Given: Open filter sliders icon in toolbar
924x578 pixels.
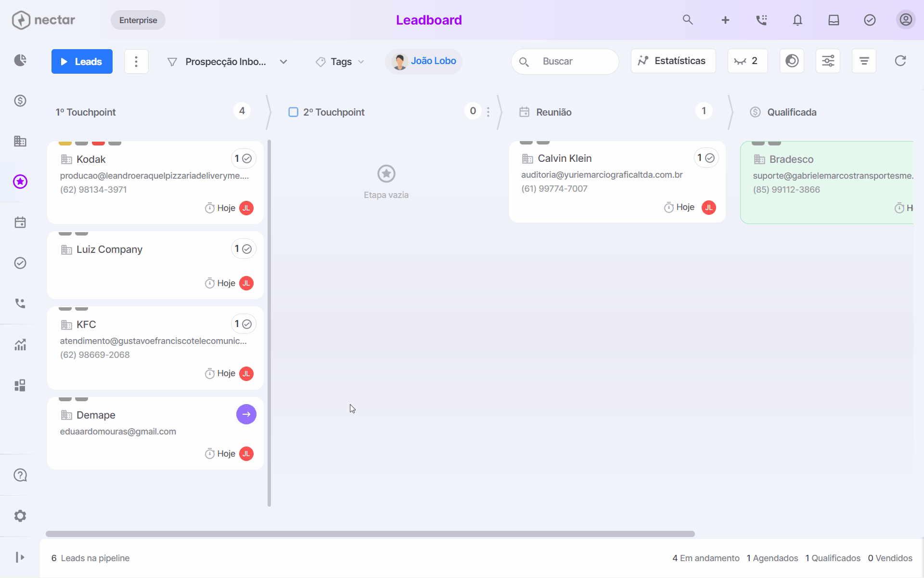Looking at the screenshot, I should (x=828, y=61).
